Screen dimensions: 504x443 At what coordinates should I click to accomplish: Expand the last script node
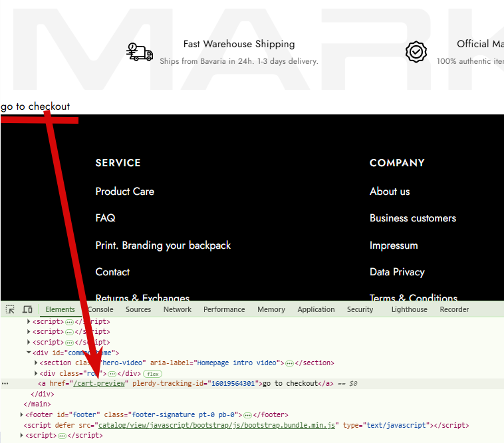21,435
